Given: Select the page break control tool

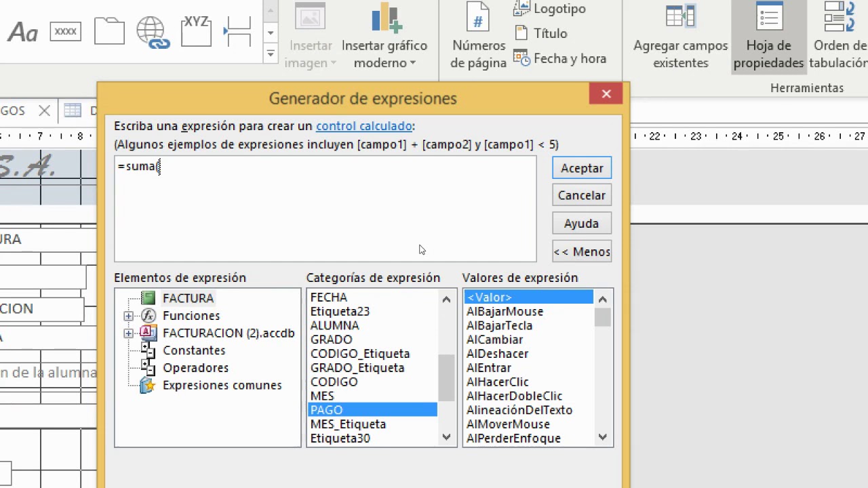Looking at the screenshot, I should click(x=237, y=30).
